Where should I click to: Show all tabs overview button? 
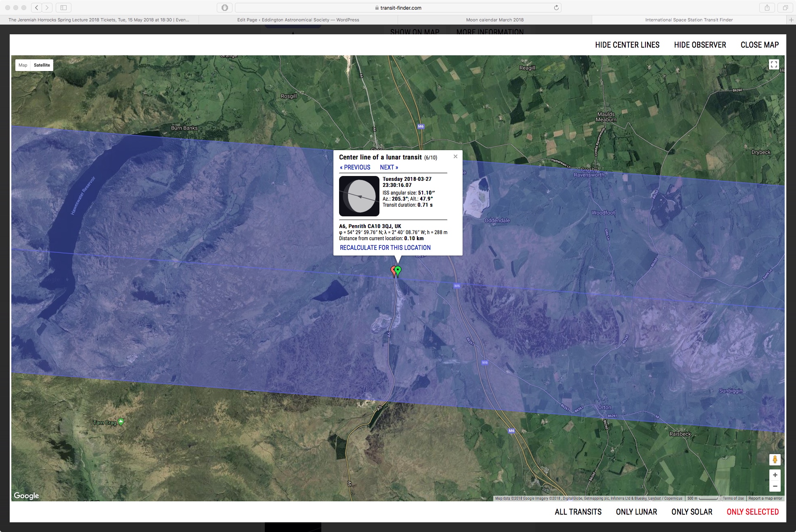point(786,8)
